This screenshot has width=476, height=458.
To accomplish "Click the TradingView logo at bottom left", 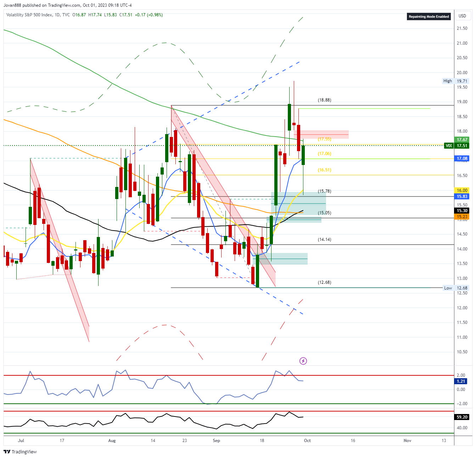I will 20,452.
